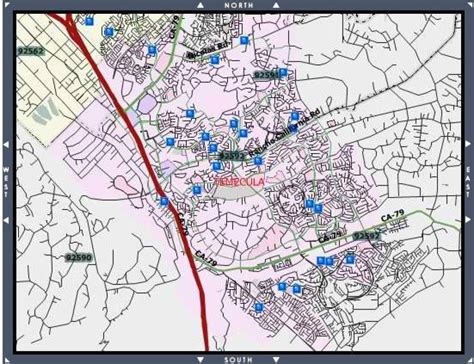Image resolution: width=474 pixels, height=364 pixels.
Task: Click the WEST pan label
Action: click(6, 182)
